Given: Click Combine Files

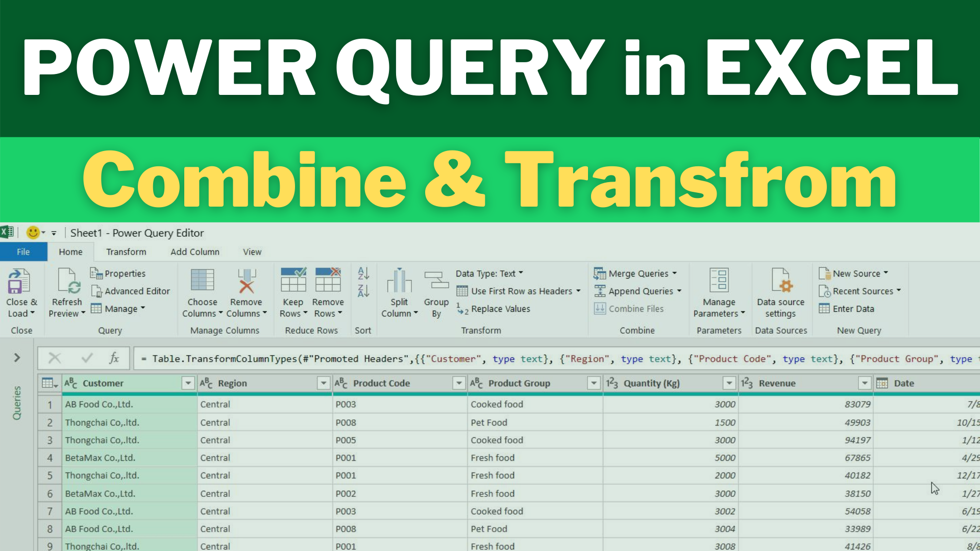Looking at the screenshot, I should [x=629, y=309].
